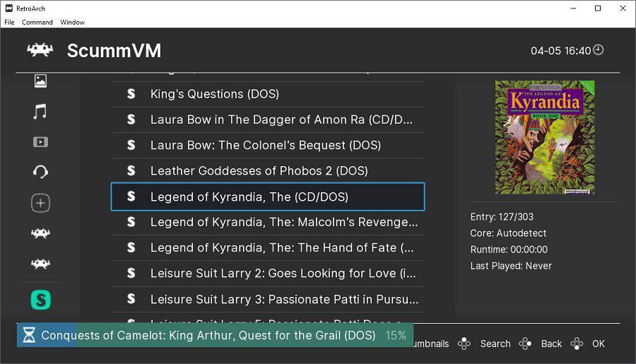Click the Thumbnails button label
Screen dimensions: 636x364
point(431,344)
